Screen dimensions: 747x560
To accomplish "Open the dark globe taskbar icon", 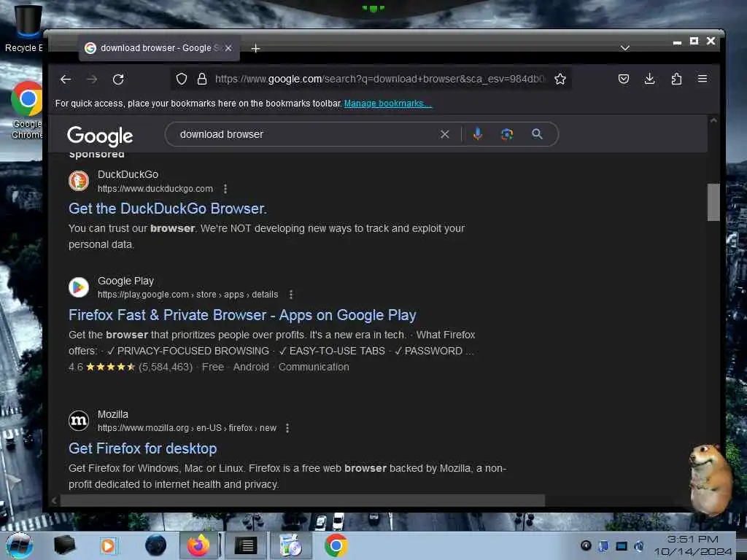I will click(155, 545).
